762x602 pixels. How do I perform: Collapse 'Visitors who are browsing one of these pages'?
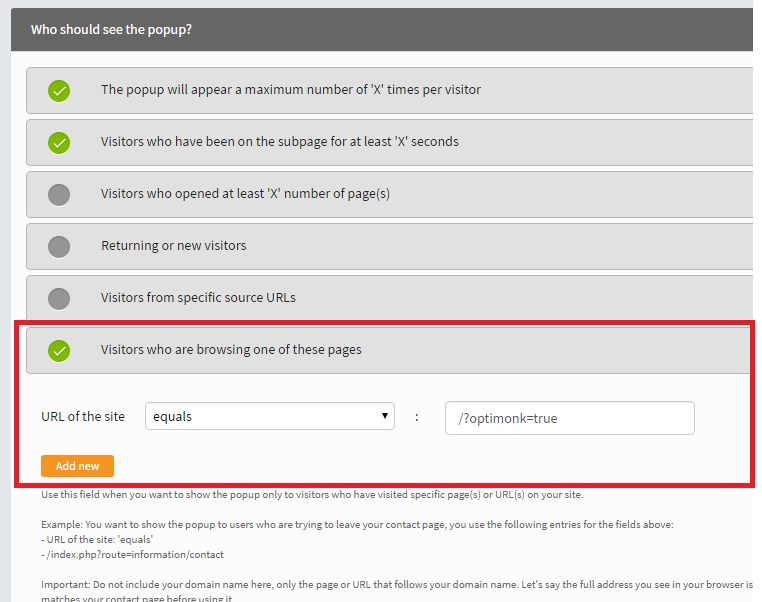(x=389, y=350)
